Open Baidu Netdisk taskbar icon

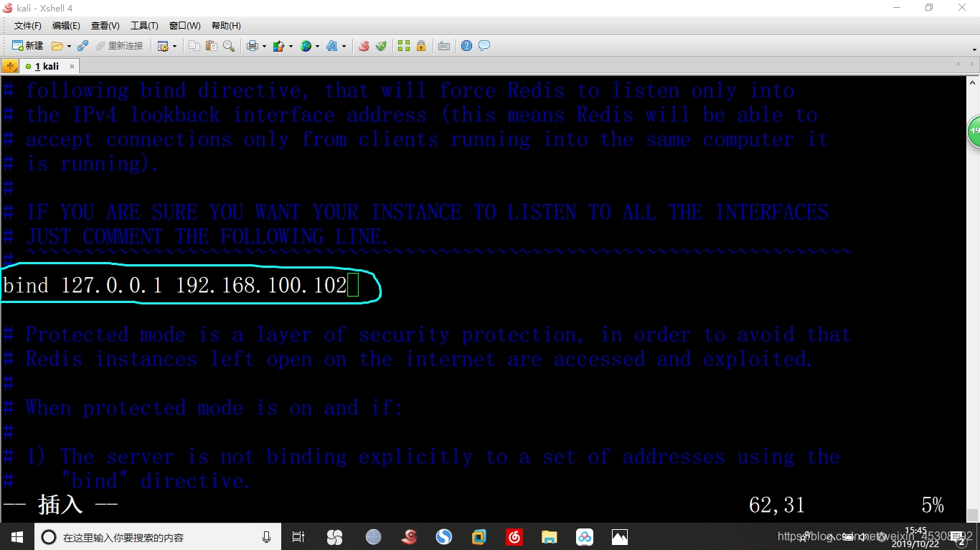tap(585, 537)
